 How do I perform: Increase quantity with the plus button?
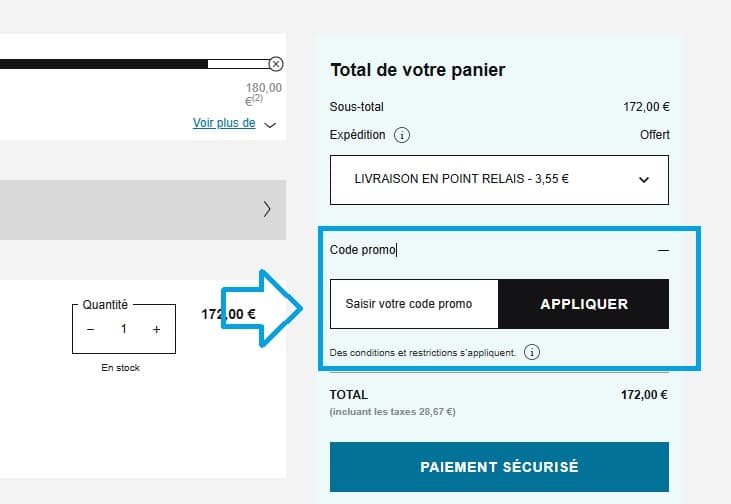tap(156, 329)
